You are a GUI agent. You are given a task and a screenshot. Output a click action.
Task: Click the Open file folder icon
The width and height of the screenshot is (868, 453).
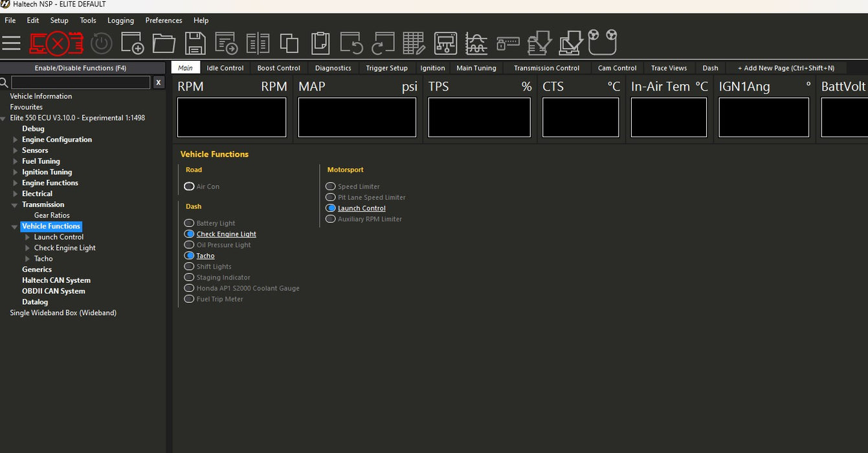[164, 43]
